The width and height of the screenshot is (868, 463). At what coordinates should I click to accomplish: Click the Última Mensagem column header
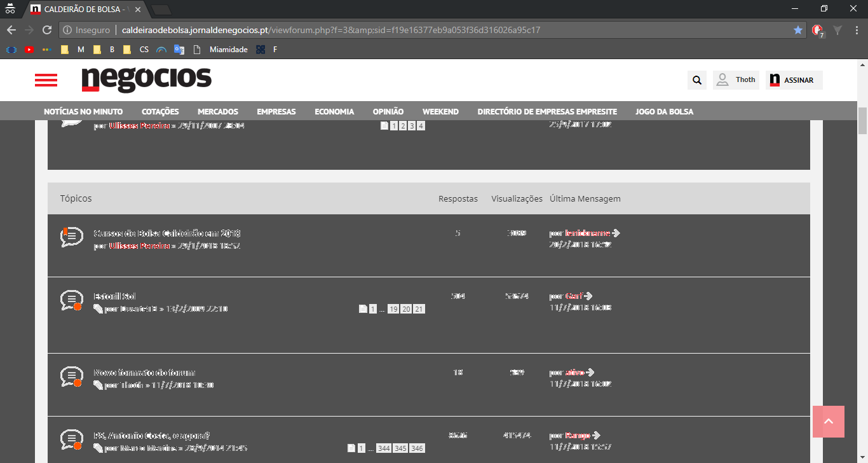[585, 198]
